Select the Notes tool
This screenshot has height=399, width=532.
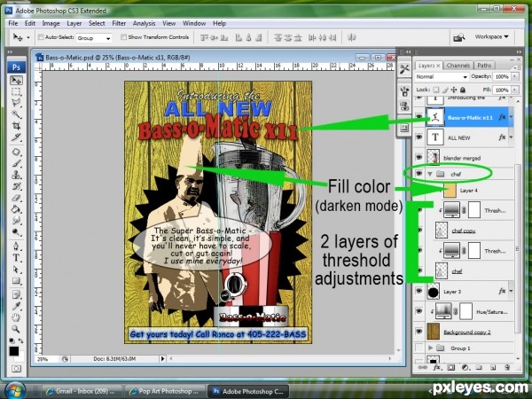point(16,294)
